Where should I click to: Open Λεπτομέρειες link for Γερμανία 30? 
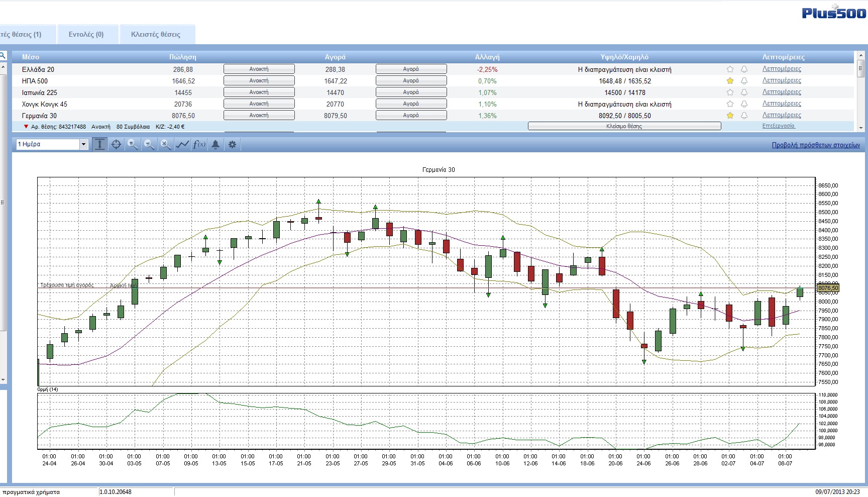[x=782, y=115]
